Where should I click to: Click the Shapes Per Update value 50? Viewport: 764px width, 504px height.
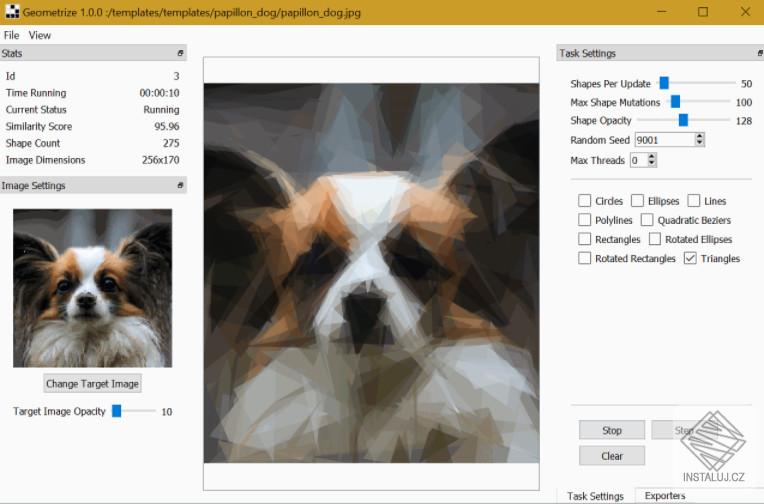coord(746,84)
